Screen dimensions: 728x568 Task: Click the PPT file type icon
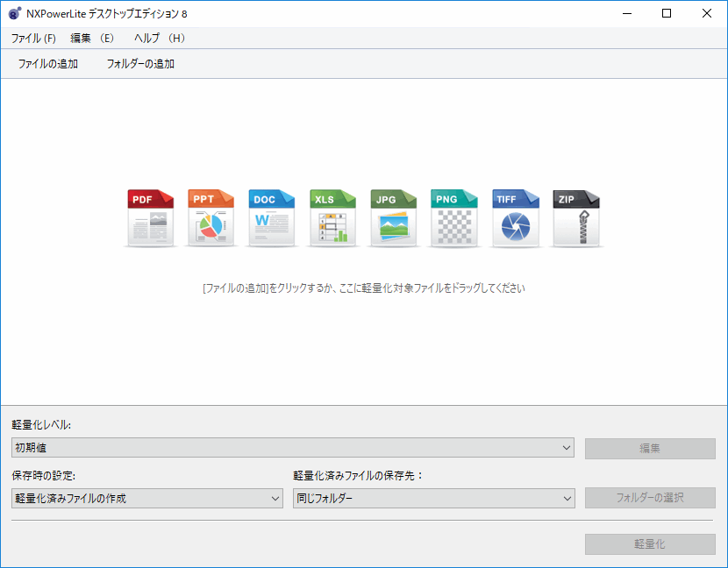pyautogui.click(x=211, y=217)
